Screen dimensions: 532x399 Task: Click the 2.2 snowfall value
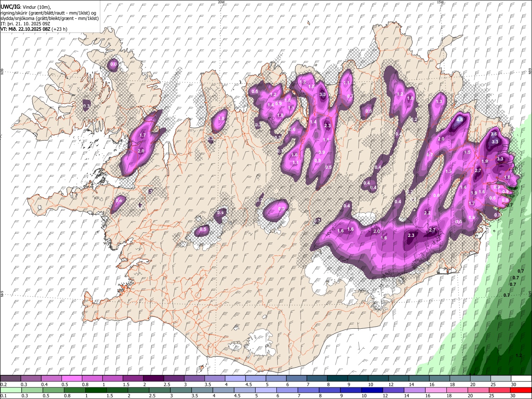427,213
